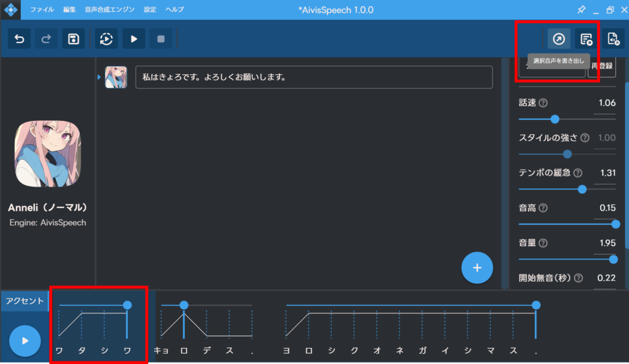Click the mora ク in the accent panel
This screenshot has width=629, height=364.
pyautogui.click(x=354, y=350)
